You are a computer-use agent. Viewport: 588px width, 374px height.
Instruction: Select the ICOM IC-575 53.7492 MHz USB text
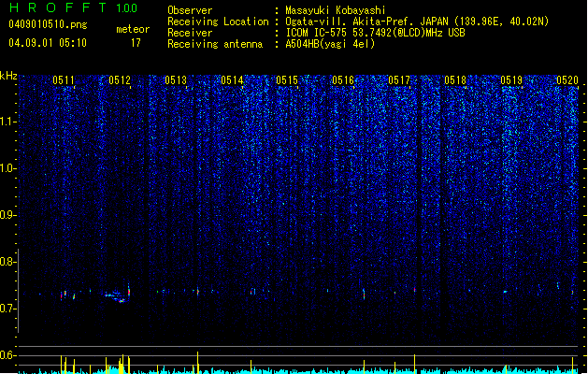(375, 33)
